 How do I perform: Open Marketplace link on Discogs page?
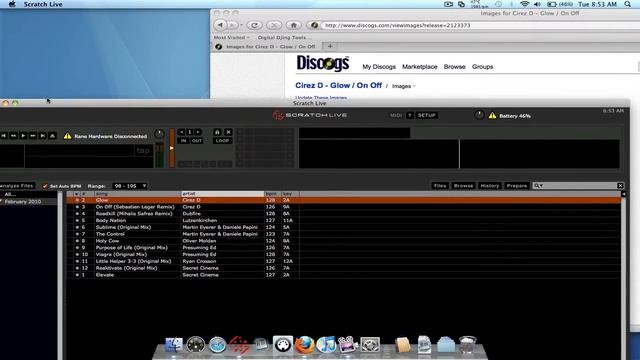tap(420, 67)
